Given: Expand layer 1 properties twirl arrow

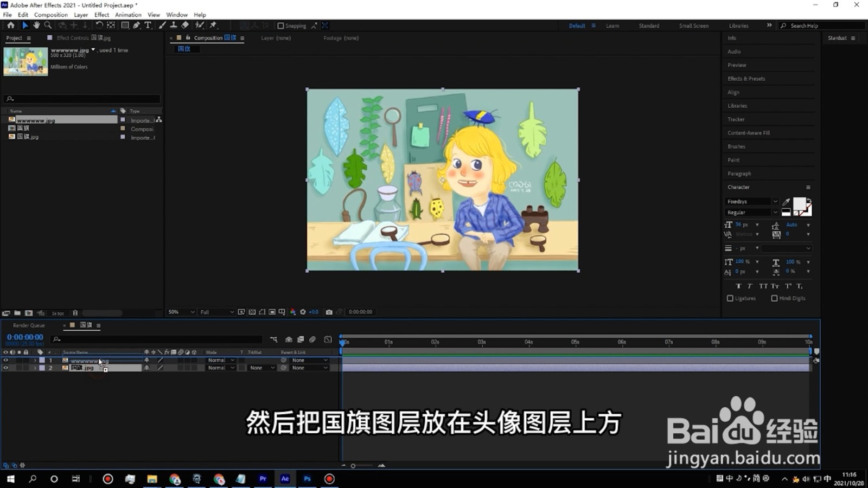Looking at the screenshot, I should point(35,360).
